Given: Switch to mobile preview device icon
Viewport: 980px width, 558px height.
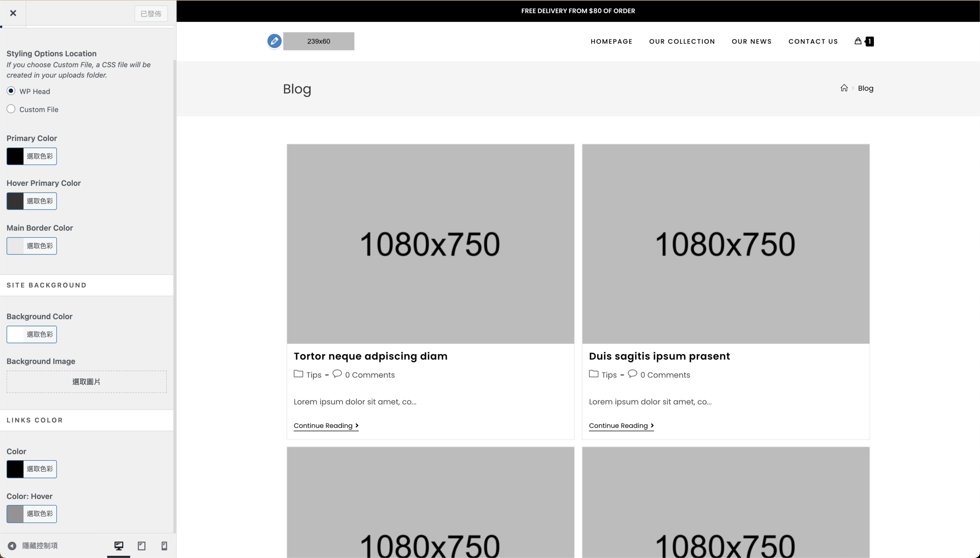Looking at the screenshot, I should 164,545.
